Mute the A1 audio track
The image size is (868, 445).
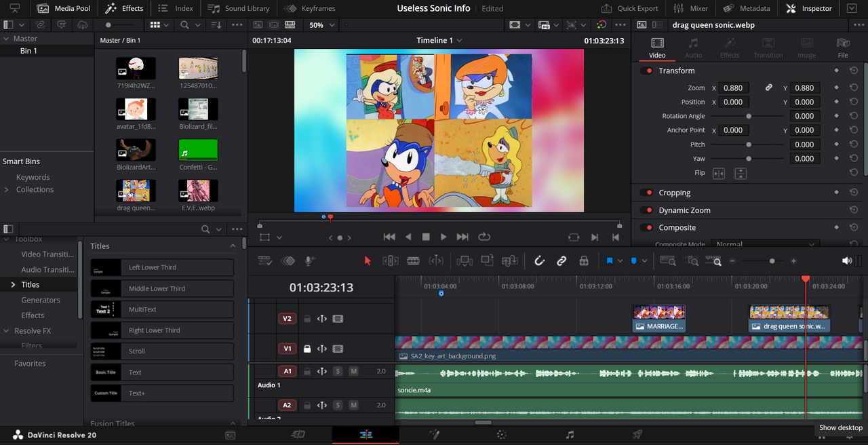[353, 371]
